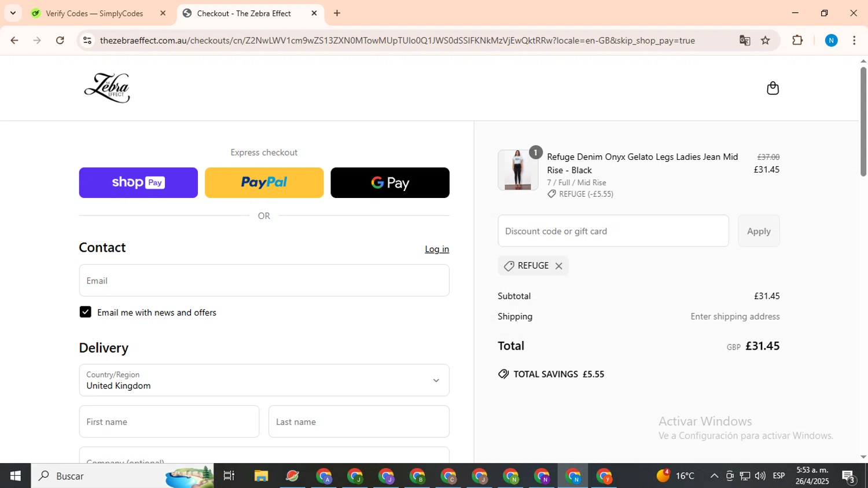Open a new browser tab
The image size is (868, 488).
coord(337,13)
